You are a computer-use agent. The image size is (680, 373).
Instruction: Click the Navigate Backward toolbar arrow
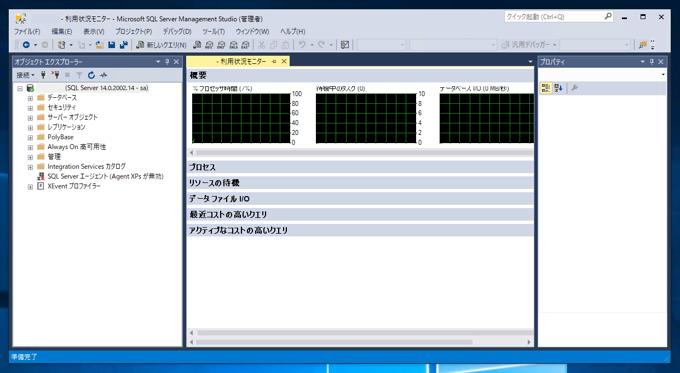tap(26, 45)
